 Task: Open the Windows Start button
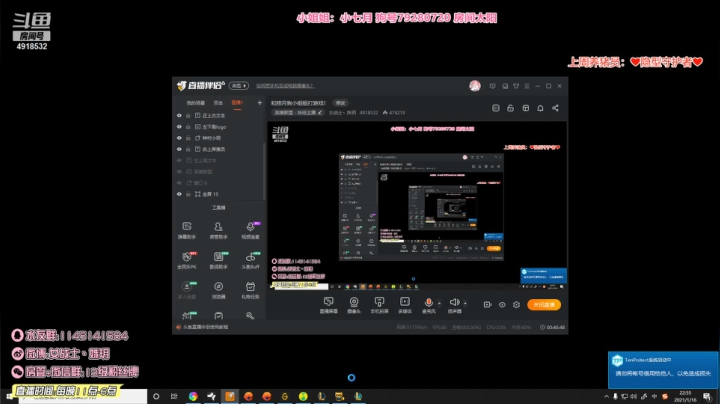(x=9, y=396)
